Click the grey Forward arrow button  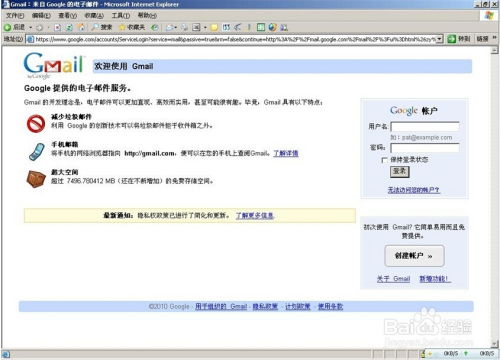(39, 28)
